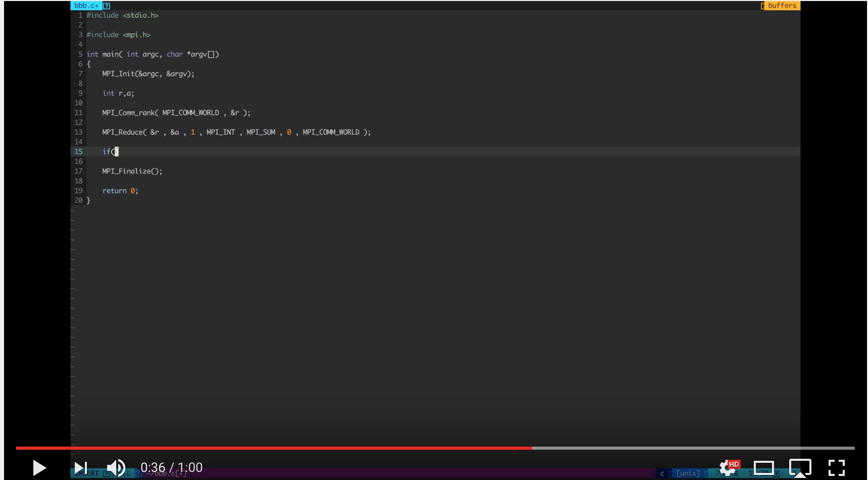Click the buffers label in tabline

point(782,6)
